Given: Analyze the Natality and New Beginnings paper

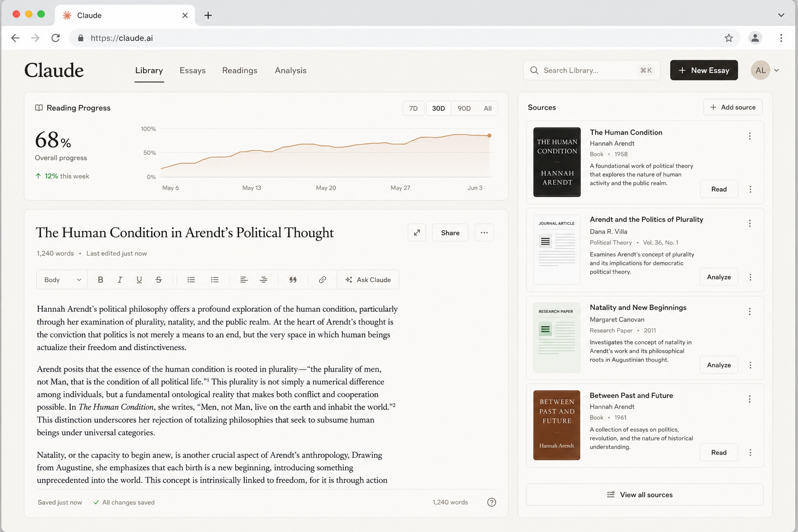Looking at the screenshot, I should (x=719, y=365).
